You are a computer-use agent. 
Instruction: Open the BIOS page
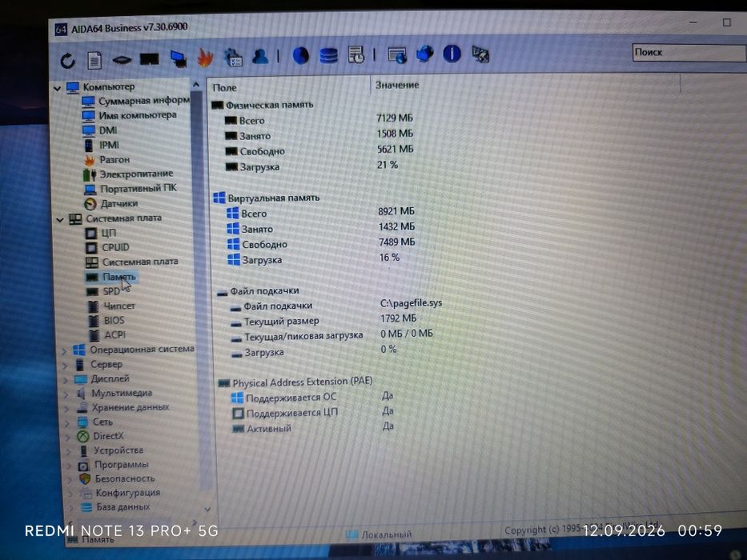click(114, 321)
